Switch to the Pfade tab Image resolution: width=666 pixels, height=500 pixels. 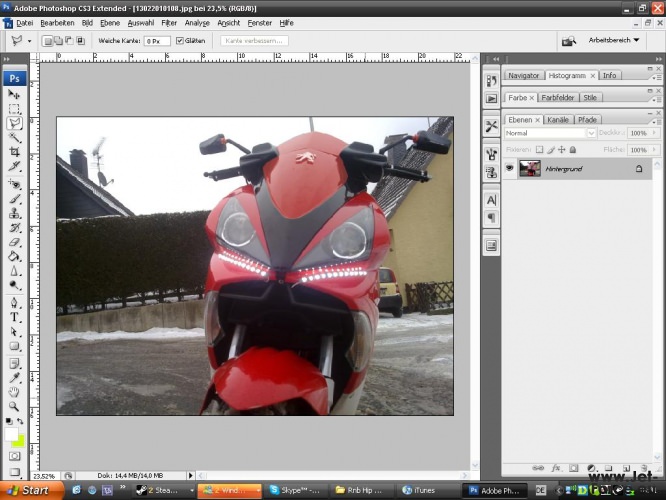tap(587, 120)
